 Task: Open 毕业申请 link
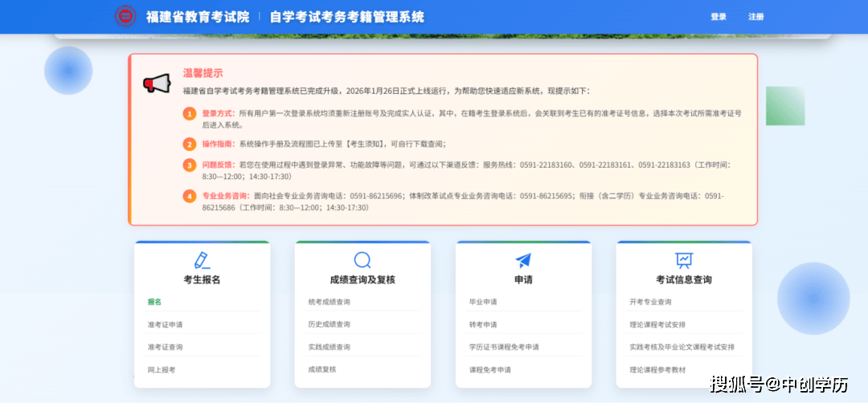click(483, 302)
